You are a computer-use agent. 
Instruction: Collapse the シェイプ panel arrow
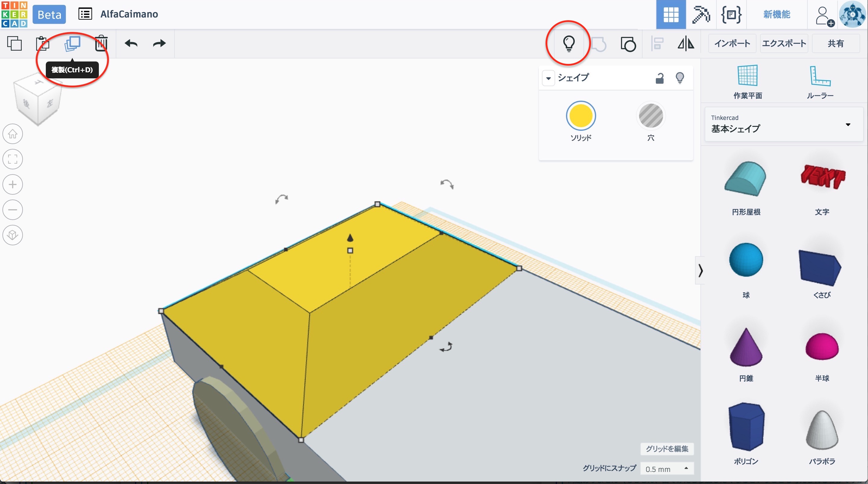(x=548, y=78)
